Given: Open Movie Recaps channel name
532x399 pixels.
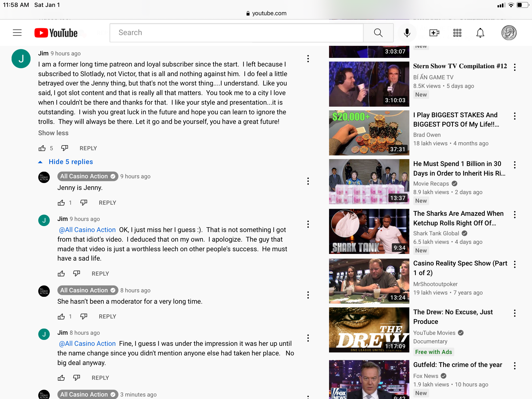Looking at the screenshot, I should pyautogui.click(x=431, y=183).
